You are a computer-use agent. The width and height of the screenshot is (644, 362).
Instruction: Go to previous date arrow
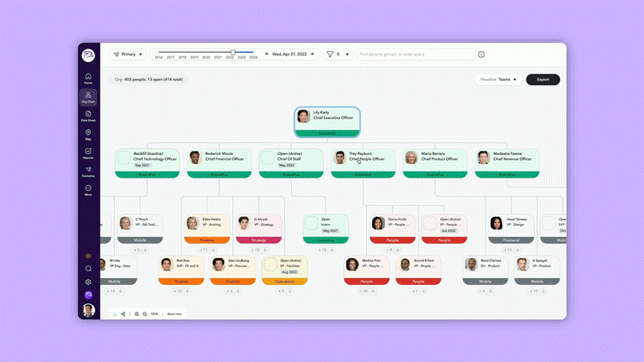267,54
